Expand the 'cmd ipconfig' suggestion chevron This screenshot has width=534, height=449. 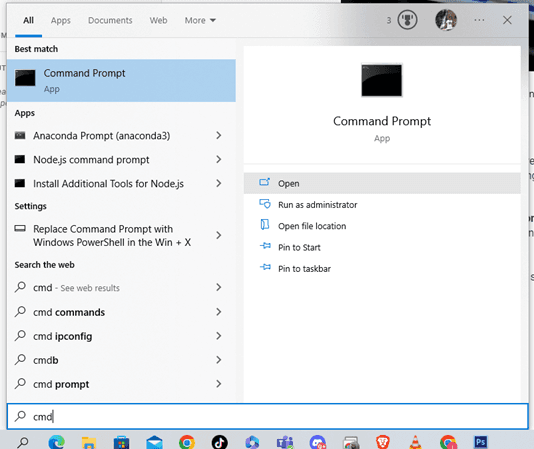tap(219, 336)
